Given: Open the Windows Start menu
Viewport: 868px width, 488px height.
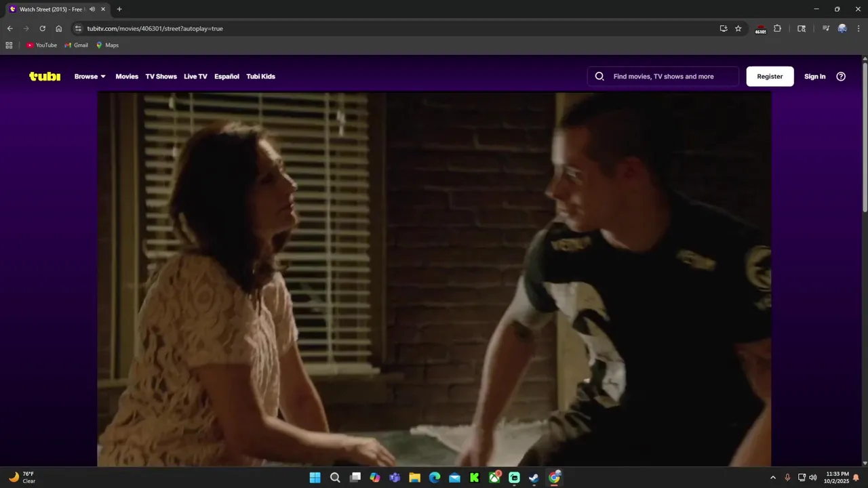Looking at the screenshot, I should 315,478.
